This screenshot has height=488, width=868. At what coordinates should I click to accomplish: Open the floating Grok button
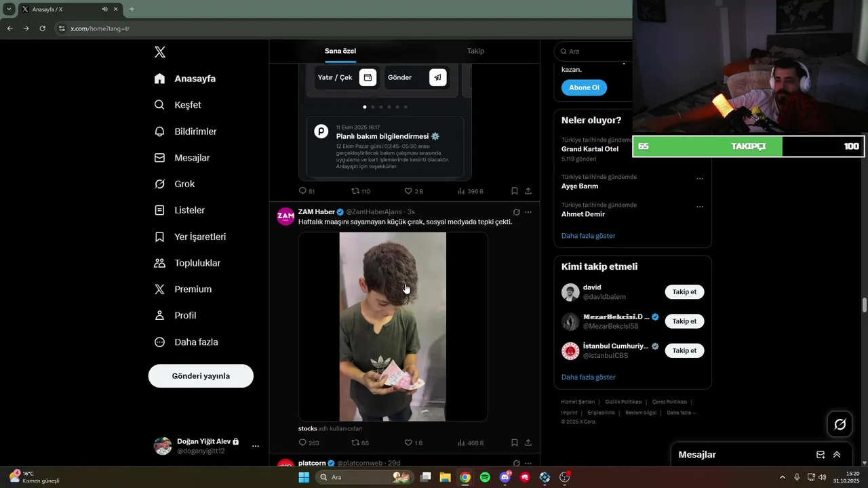[x=840, y=424]
